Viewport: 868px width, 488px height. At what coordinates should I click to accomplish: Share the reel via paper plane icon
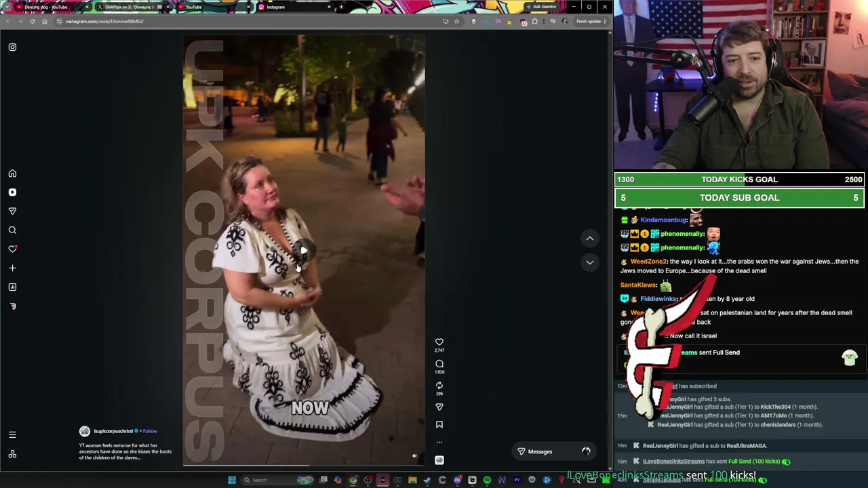coord(439,407)
